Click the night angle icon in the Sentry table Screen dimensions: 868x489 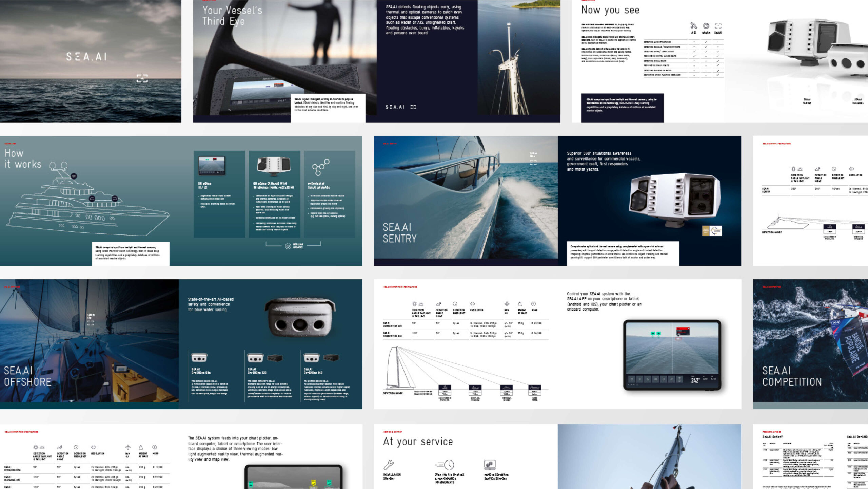tap(817, 169)
